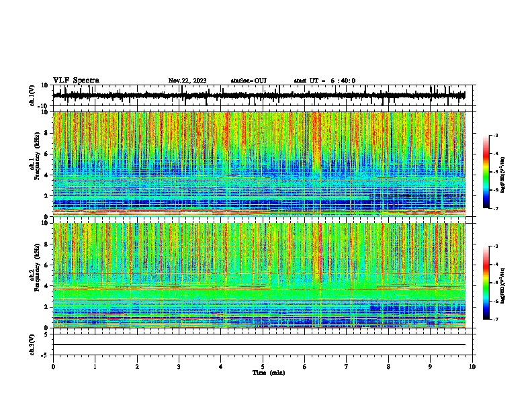Click tick label "4" on the Time axis
532x411 pixels.
(221, 367)
